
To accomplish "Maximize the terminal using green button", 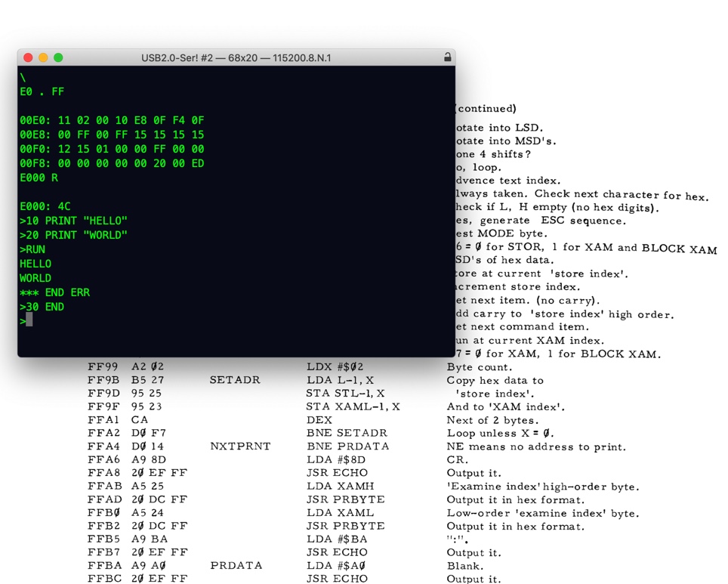I will click(58, 57).
